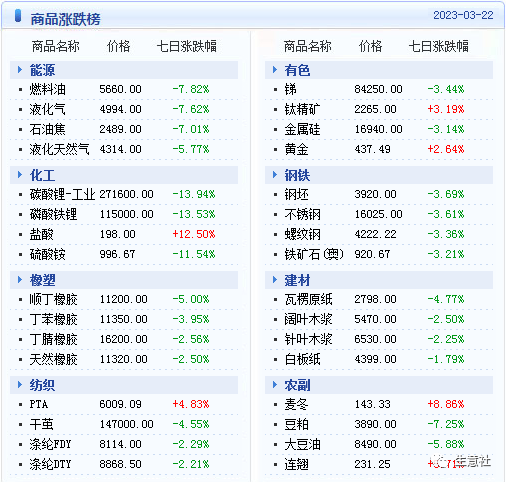Click the 盐酸 change value +12.50%
The image size is (506, 482).
click(194, 234)
